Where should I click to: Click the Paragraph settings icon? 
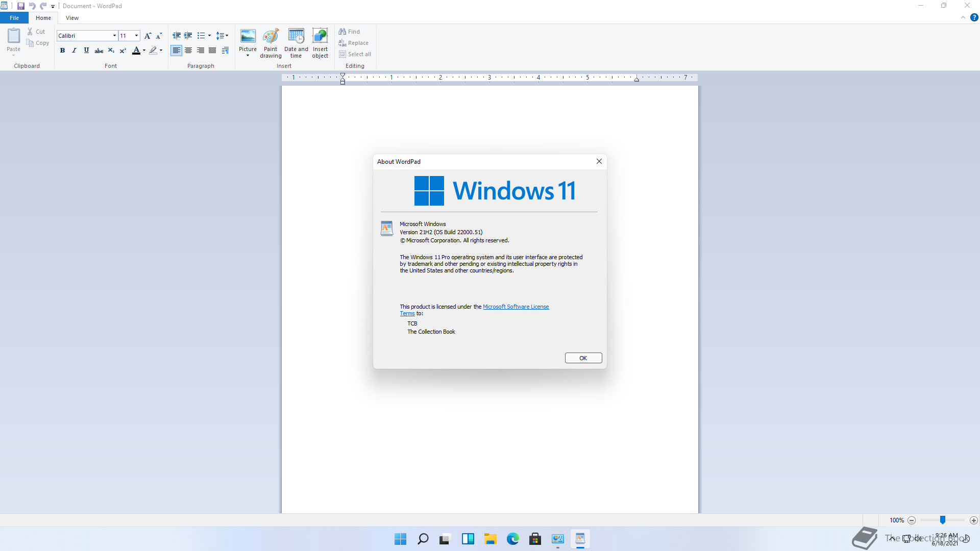pyautogui.click(x=225, y=51)
